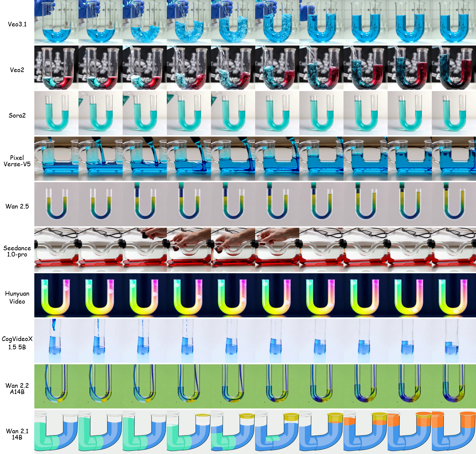This screenshot has height=454, width=476.
Task: Select the first Sora2 frame thumbnail
Action: click(x=56, y=113)
